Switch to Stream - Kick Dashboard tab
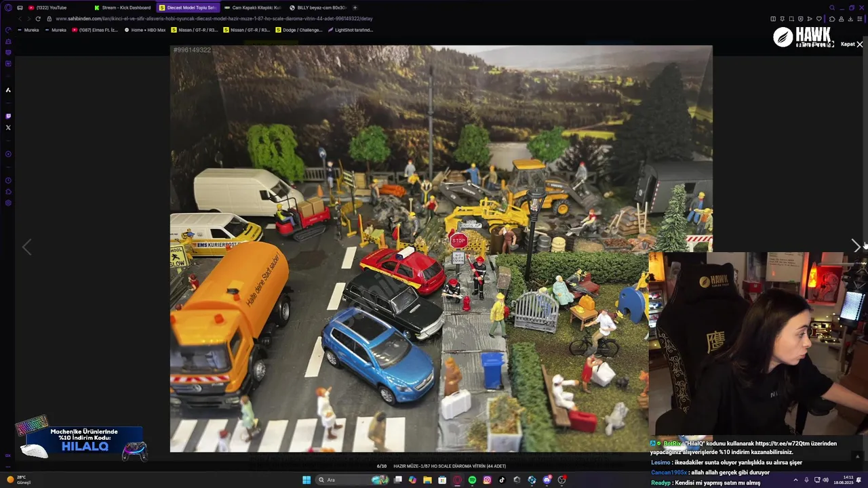 click(x=122, y=7)
